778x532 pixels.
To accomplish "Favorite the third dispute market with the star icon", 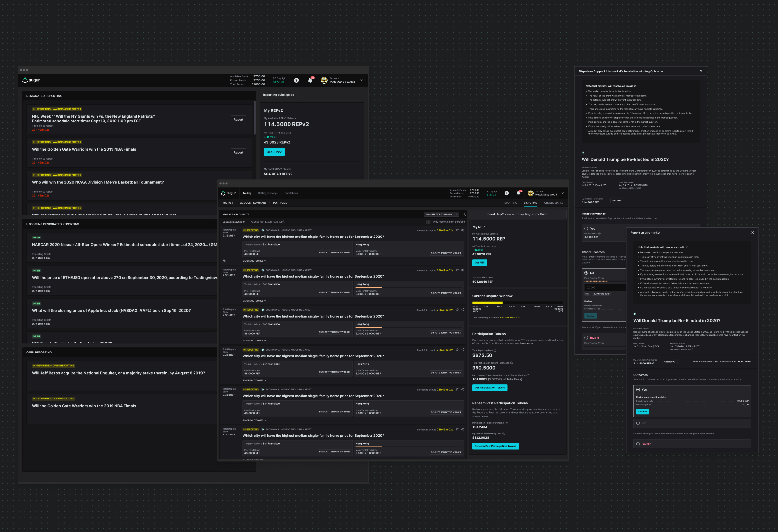I will [457, 310].
